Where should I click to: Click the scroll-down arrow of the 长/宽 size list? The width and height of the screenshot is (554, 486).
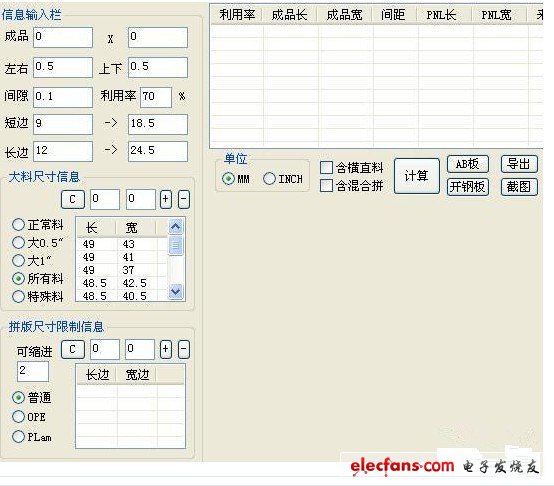tap(176, 291)
